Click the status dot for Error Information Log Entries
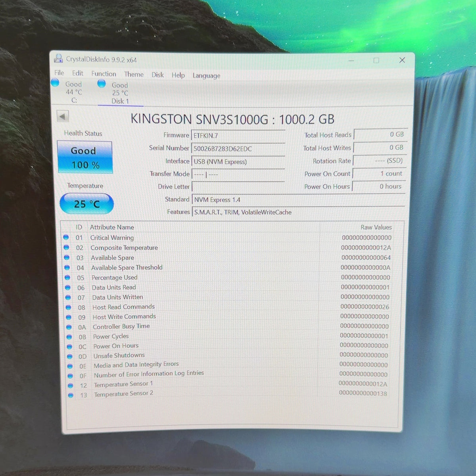Screen dimensions: 476x476 point(70,376)
